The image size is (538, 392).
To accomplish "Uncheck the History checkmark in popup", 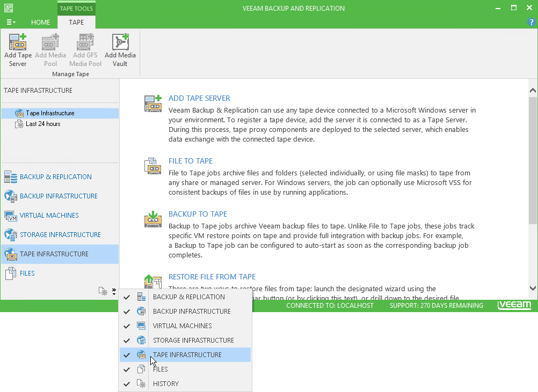I will click(x=127, y=384).
